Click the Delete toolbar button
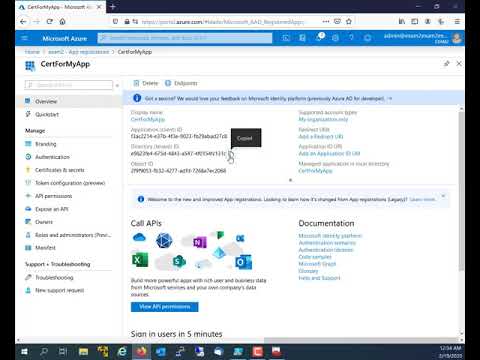Screen dimensions: 480x360 146,83
